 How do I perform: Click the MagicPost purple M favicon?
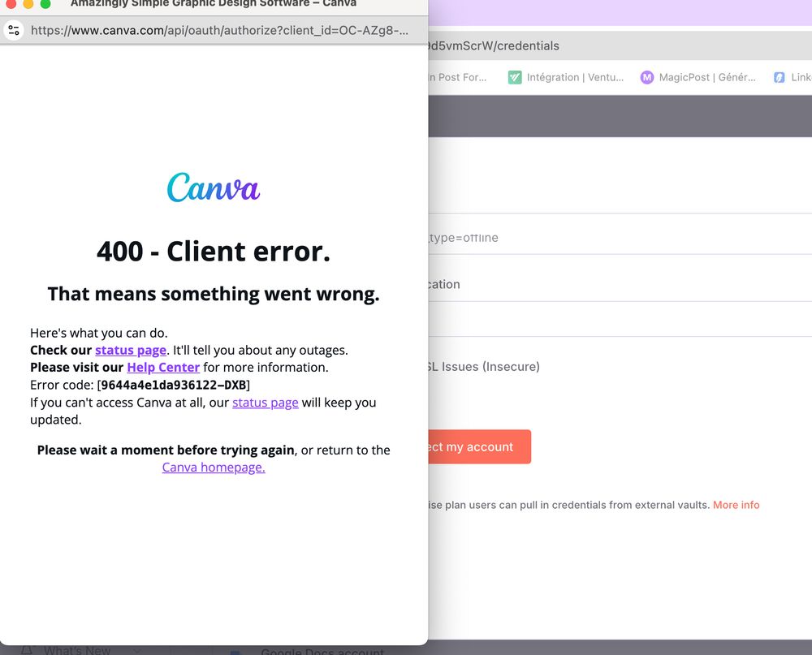click(x=647, y=78)
